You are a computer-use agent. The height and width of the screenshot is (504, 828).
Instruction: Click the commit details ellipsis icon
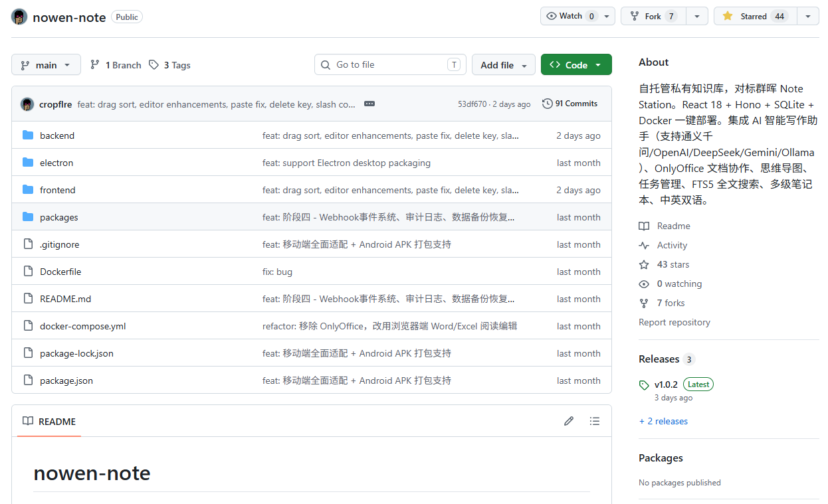[x=369, y=104]
